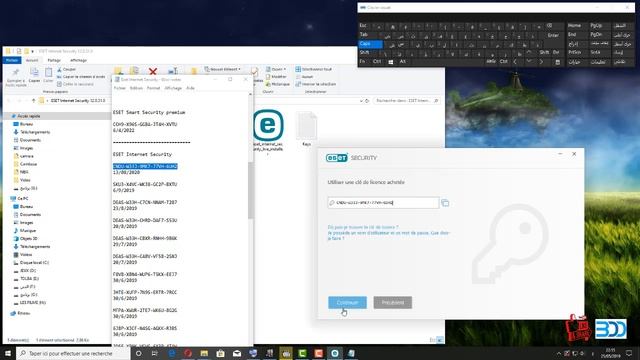Screen dimensions: 640x360
Task: Open the Windows Start menu
Action: [x=7, y=353]
